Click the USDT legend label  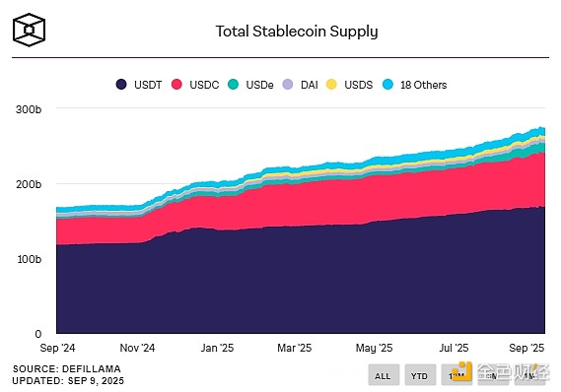coord(148,85)
